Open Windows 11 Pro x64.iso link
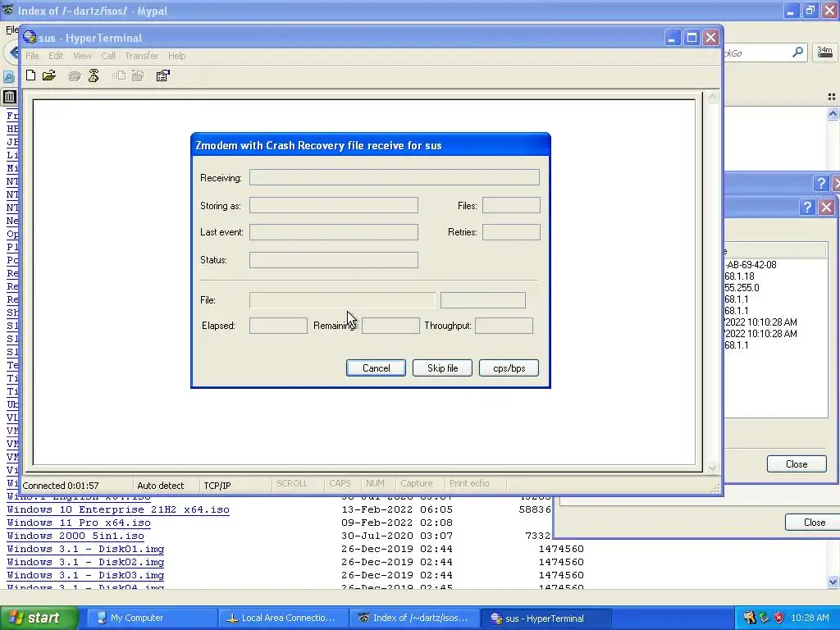840x630 pixels. tap(79, 523)
